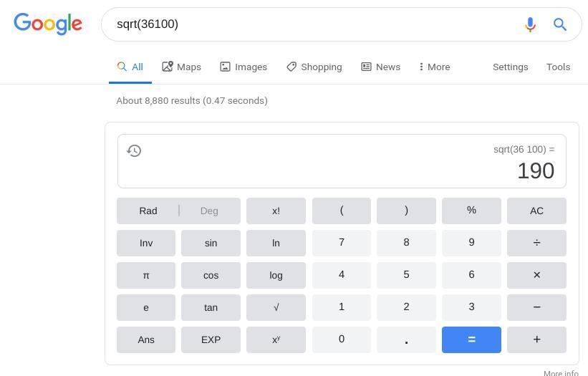The image size is (588, 376).
Task: Open calculator history clock icon
Action: tap(134, 150)
